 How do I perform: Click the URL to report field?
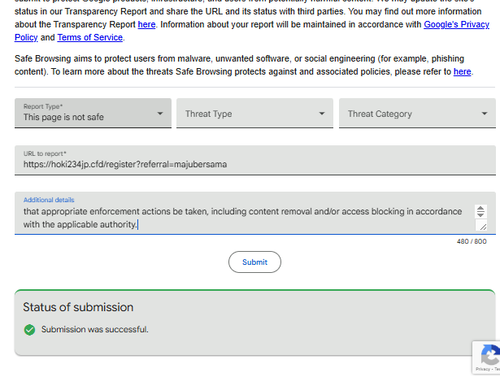[x=255, y=160]
